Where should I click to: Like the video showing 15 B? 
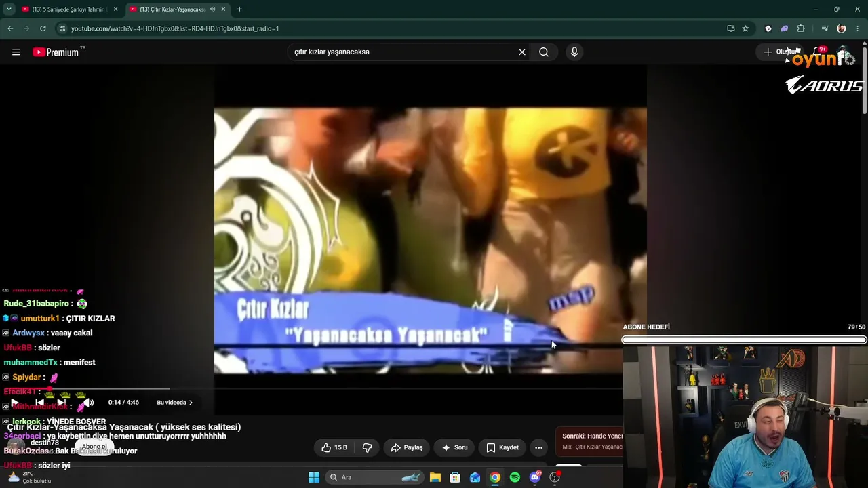334,447
